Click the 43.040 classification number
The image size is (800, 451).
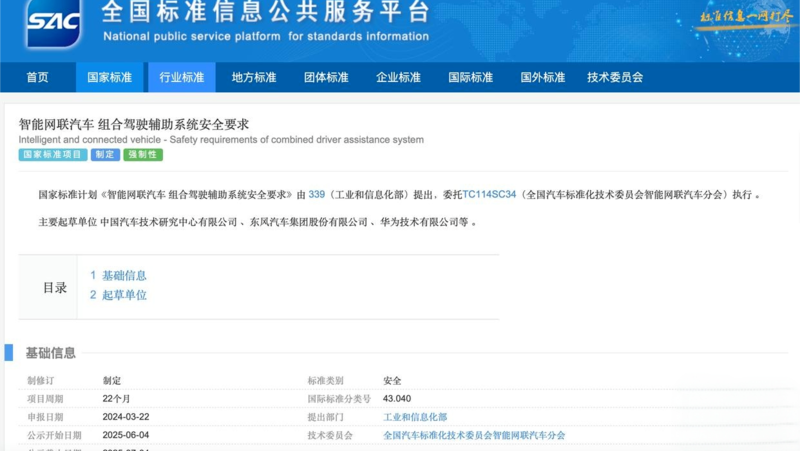(x=397, y=398)
